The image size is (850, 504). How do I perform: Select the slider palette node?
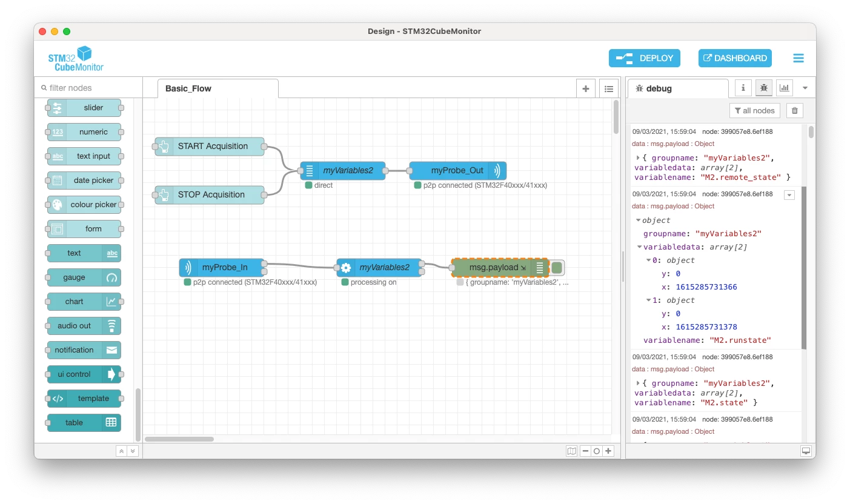pyautogui.click(x=84, y=108)
